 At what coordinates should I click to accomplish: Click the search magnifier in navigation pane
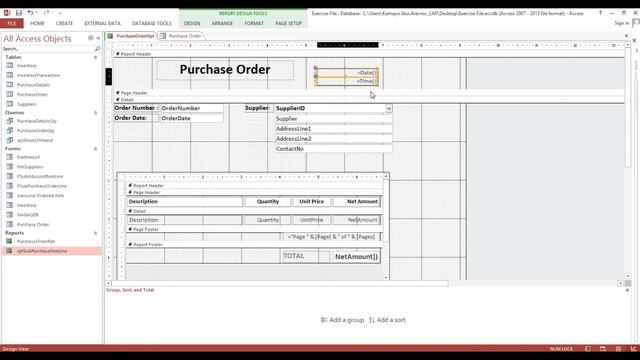97,49
